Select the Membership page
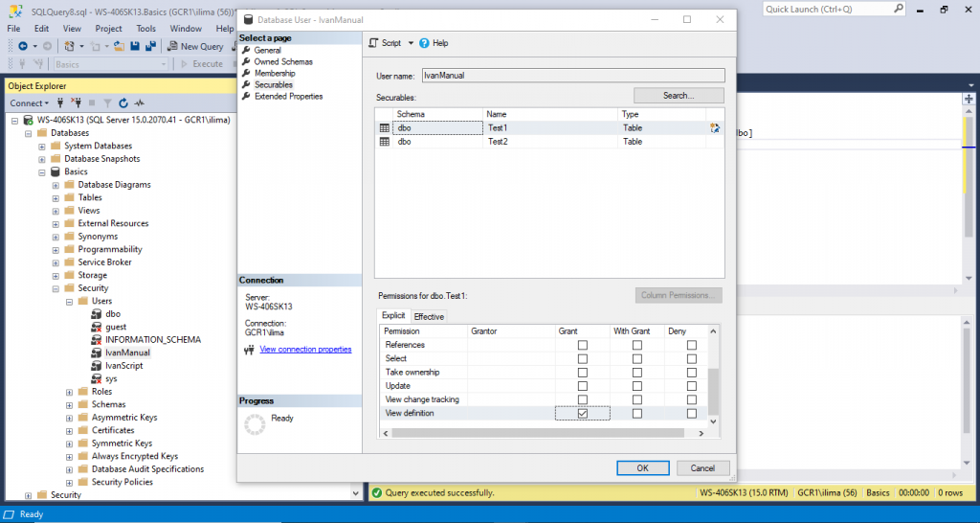Screen dimensions: 980x523 click(275, 73)
